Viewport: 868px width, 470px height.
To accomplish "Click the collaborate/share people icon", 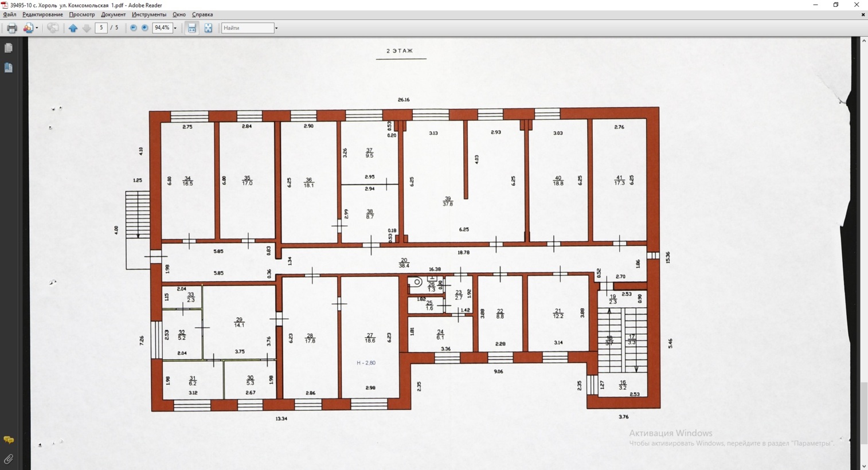I will (28, 28).
